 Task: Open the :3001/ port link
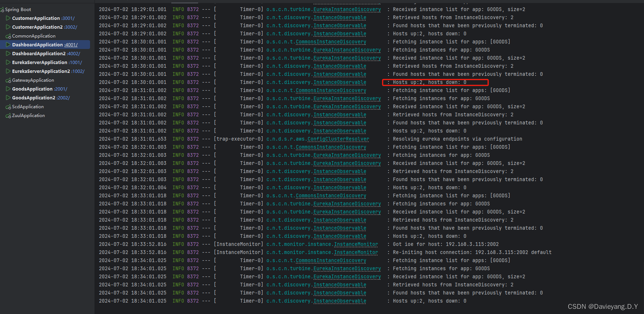pos(68,18)
